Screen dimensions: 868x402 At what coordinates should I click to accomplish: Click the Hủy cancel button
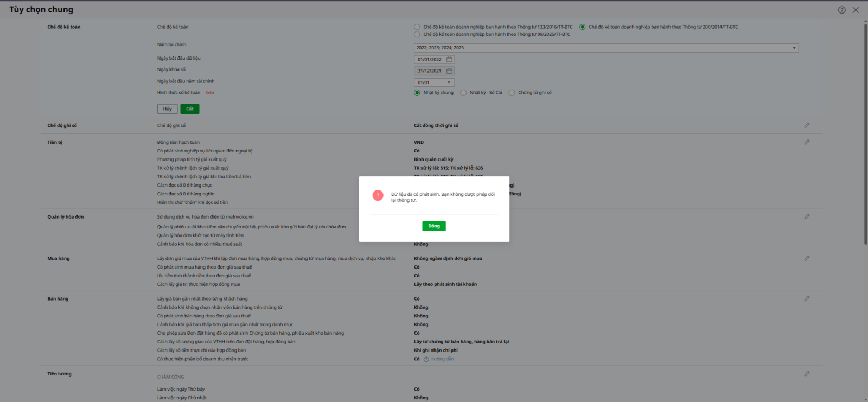point(167,109)
